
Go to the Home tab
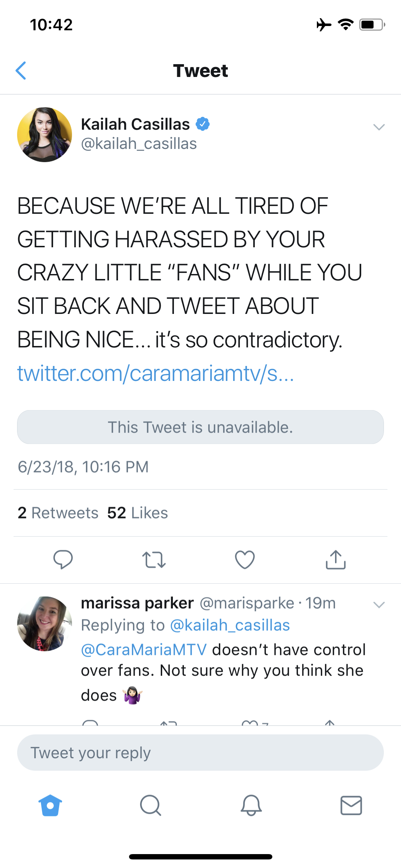(x=50, y=805)
